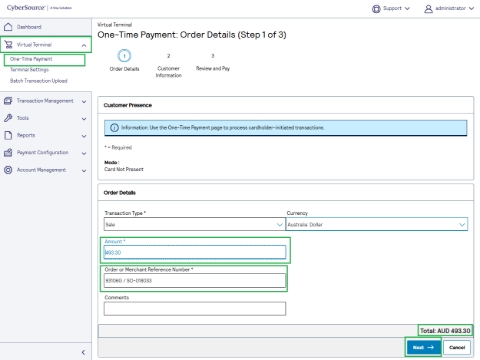The width and height of the screenshot is (480, 360).
Task: Click the Amount input field
Action: (x=195, y=252)
